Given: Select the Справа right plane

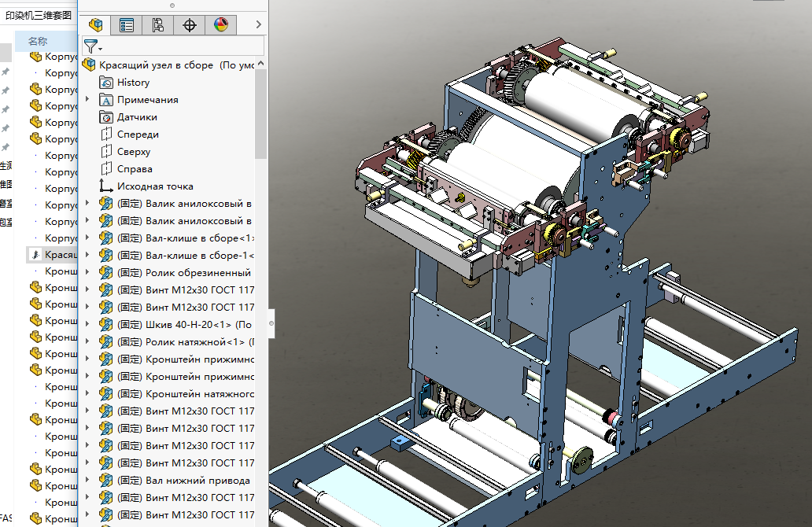Looking at the screenshot, I should click(x=135, y=169).
